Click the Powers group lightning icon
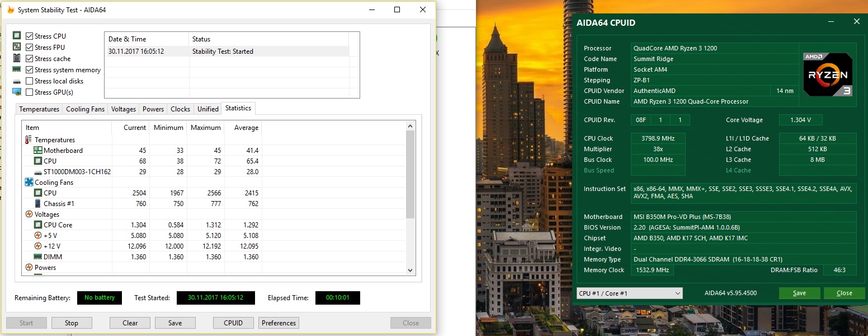This screenshot has width=868, height=336. point(29,267)
